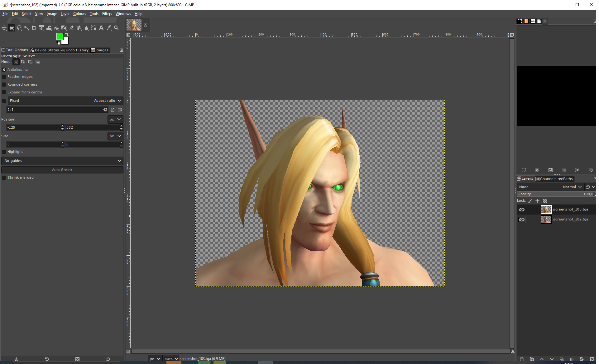599x364 pixels.
Task: Select the Zoom tool
Action: coord(116,28)
